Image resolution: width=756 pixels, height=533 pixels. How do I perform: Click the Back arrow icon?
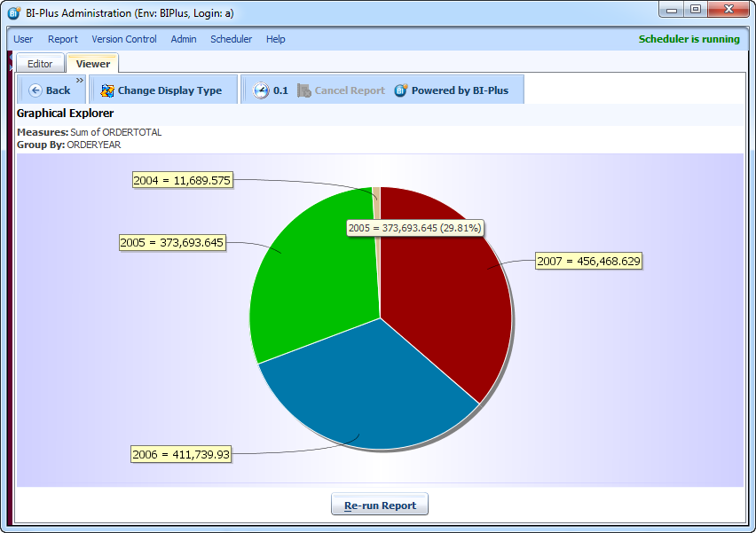(35, 90)
